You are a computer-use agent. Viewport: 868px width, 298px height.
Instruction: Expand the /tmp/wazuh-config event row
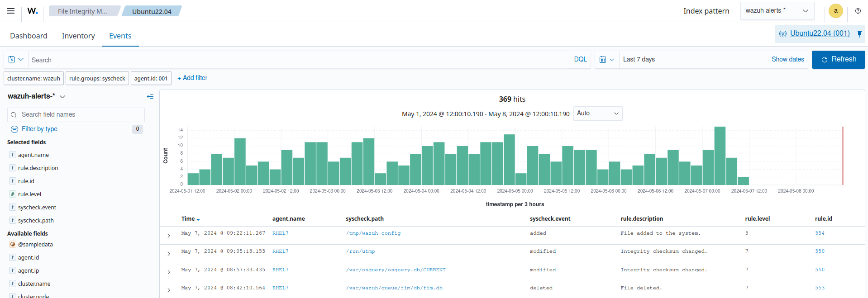pyautogui.click(x=169, y=236)
